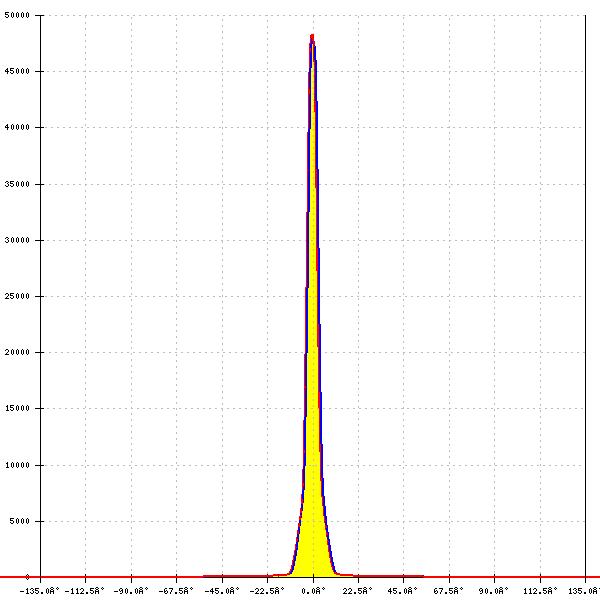Select the 35000 y-axis value
The height and width of the screenshot is (600, 600).
click(x=17, y=184)
